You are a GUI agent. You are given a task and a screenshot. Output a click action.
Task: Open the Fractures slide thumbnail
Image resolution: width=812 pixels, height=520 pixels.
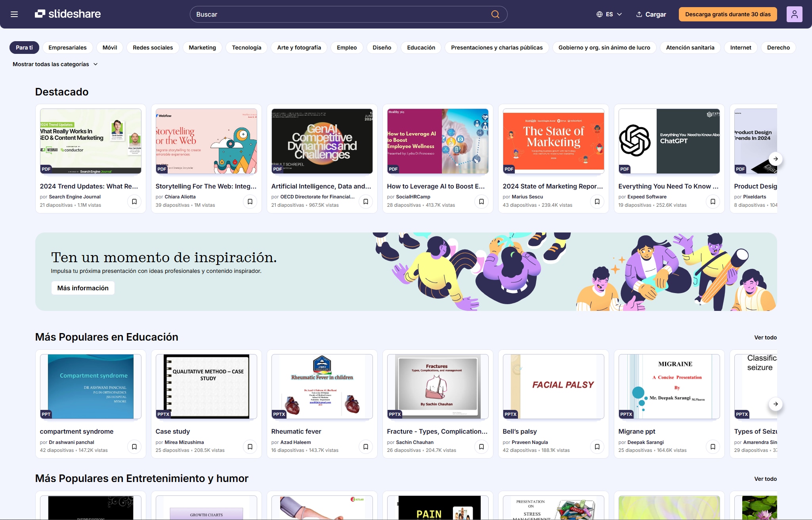(x=438, y=387)
